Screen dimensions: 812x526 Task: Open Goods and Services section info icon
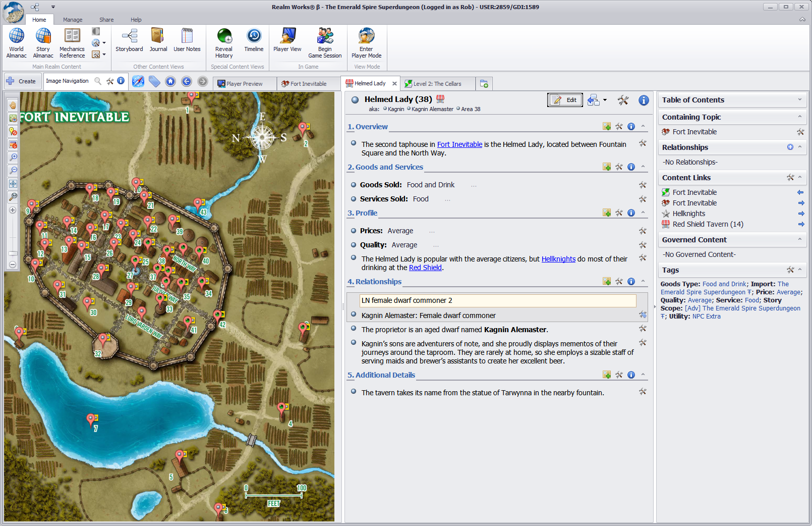tap(631, 167)
